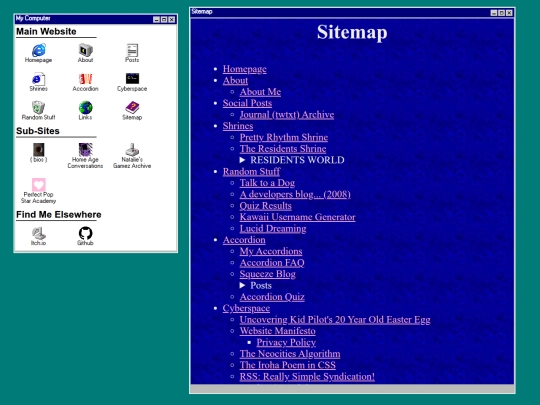Open the Kawaii Username Generator link
540x405 pixels.
tap(298, 217)
